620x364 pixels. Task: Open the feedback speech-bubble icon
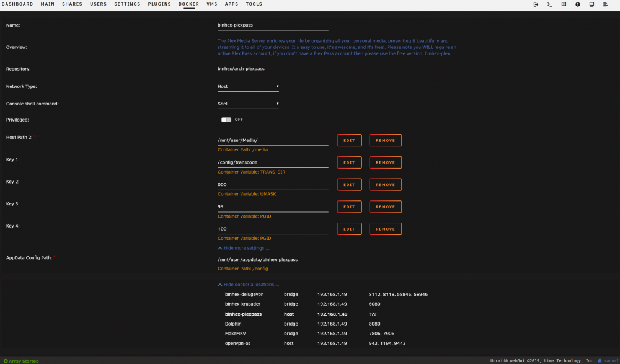pos(564,4)
